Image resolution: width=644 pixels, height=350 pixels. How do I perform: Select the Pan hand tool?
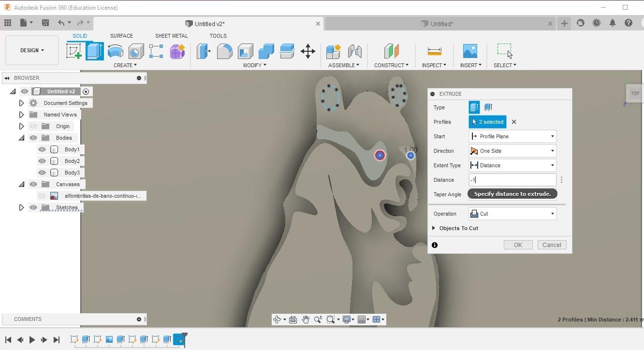click(306, 319)
